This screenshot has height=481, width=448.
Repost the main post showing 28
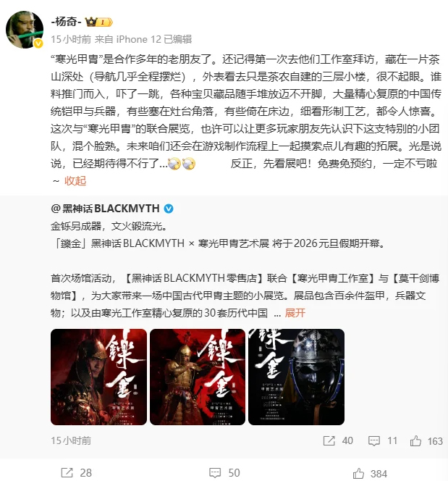coord(67,473)
